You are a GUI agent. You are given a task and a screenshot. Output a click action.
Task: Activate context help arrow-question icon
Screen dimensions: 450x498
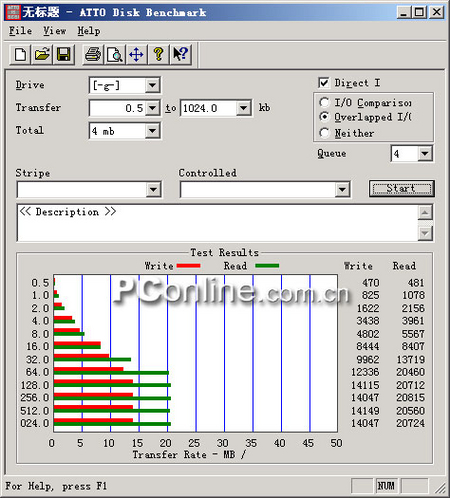point(181,54)
